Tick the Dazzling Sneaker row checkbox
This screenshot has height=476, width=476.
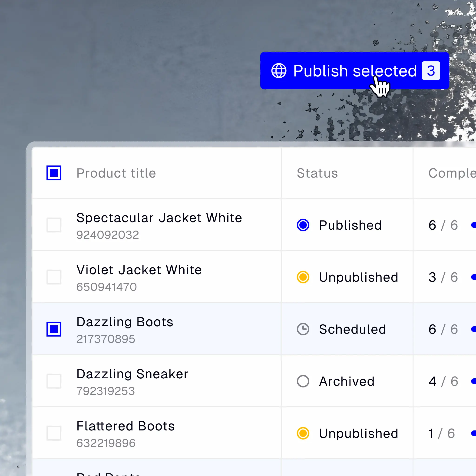pos(54,381)
